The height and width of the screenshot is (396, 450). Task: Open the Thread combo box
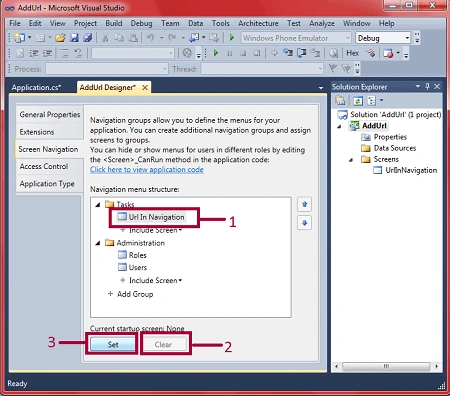coord(262,69)
